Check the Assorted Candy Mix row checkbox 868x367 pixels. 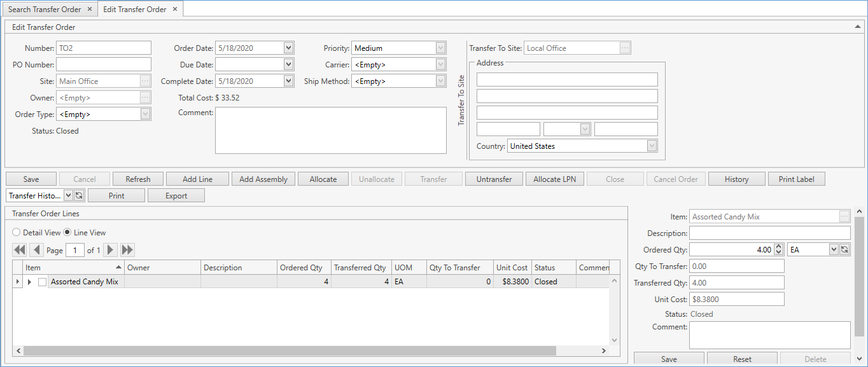point(43,282)
